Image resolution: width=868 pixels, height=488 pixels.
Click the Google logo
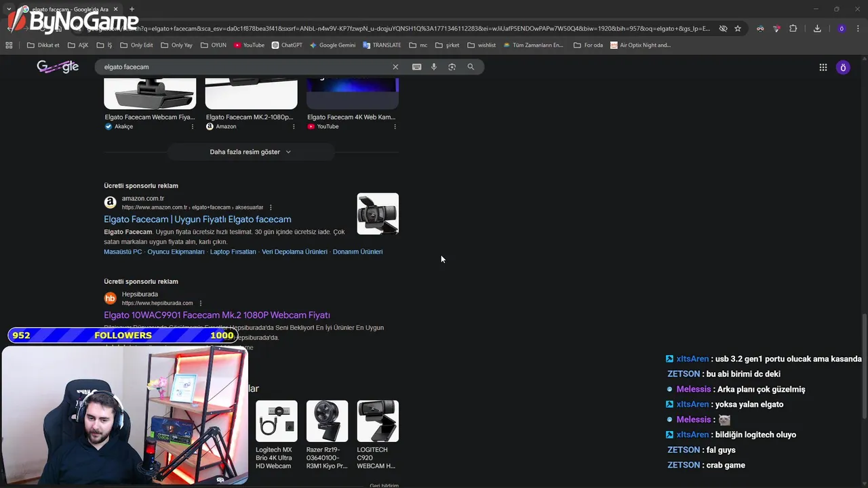pyautogui.click(x=58, y=66)
